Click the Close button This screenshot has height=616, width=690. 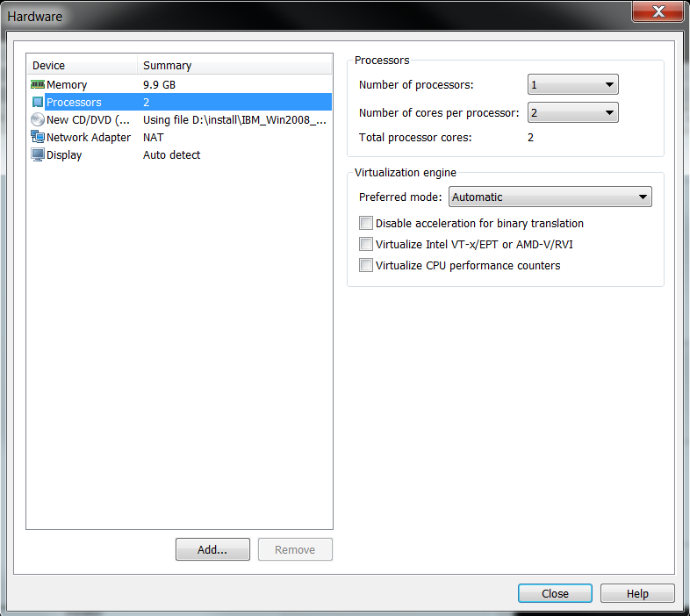point(555,593)
